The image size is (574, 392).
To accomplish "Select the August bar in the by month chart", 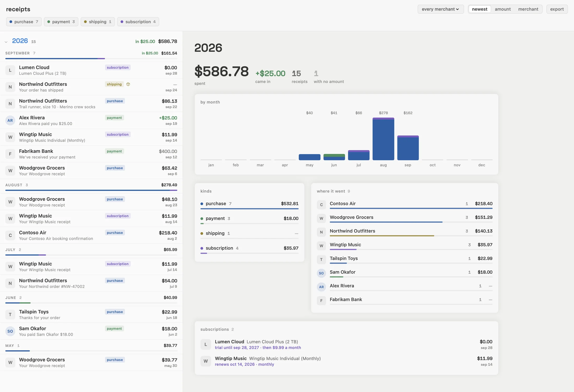I will (x=383, y=139).
